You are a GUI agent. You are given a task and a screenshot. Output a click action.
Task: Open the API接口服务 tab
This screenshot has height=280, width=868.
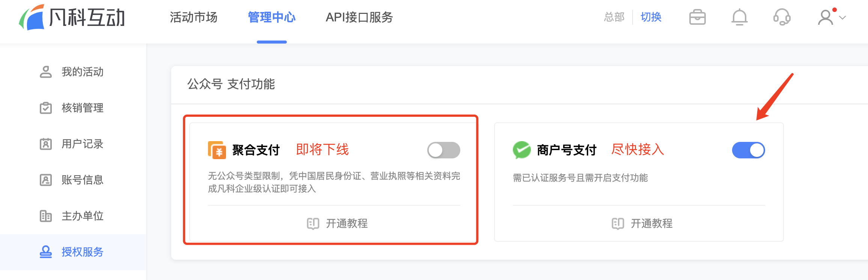pos(359,17)
